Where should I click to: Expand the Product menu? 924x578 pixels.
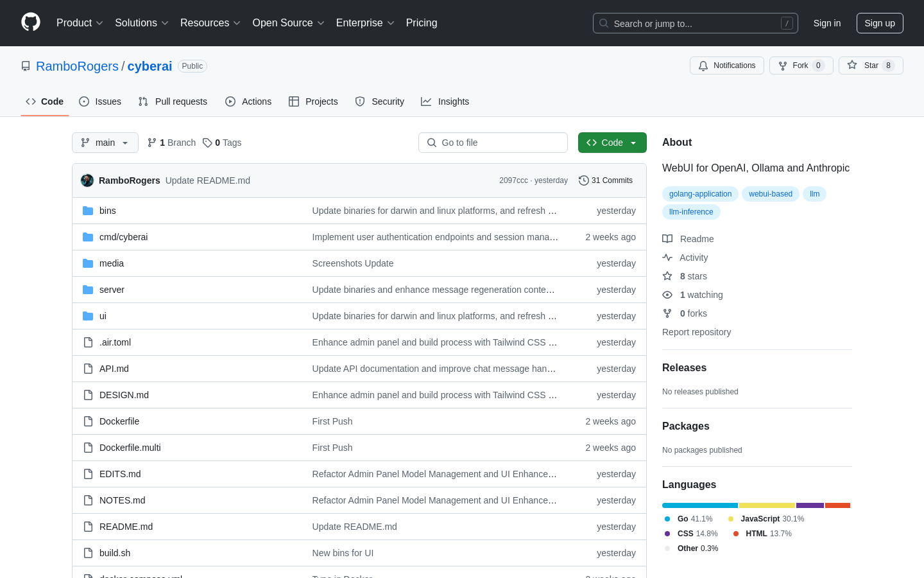click(x=80, y=23)
